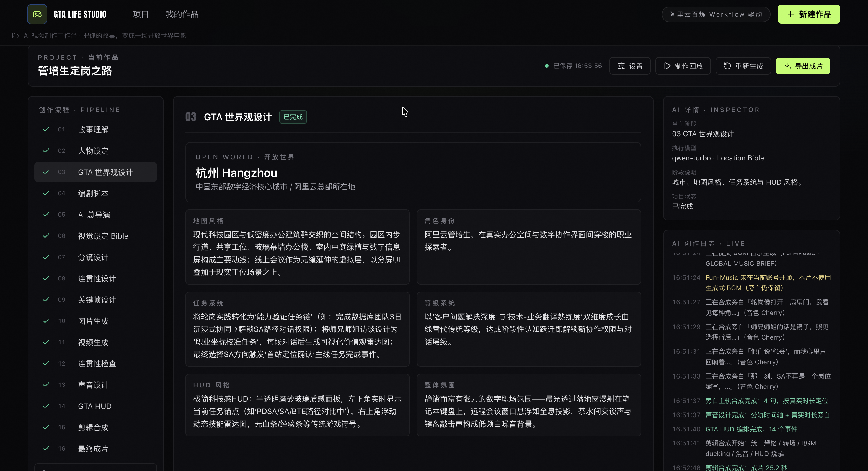The width and height of the screenshot is (868, 471).
Task: Select step 08 连贯性设计
Action: pyautogui.click(x=96, y=278)
